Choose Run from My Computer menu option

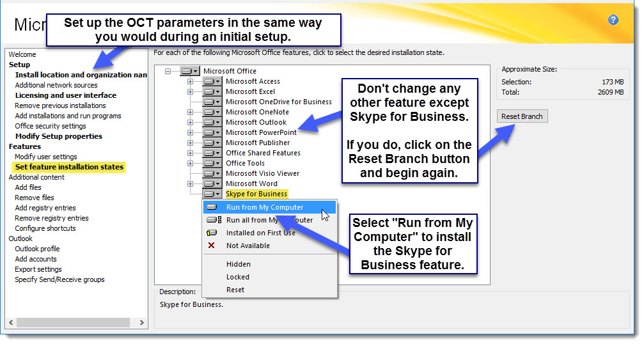[269, 207]
